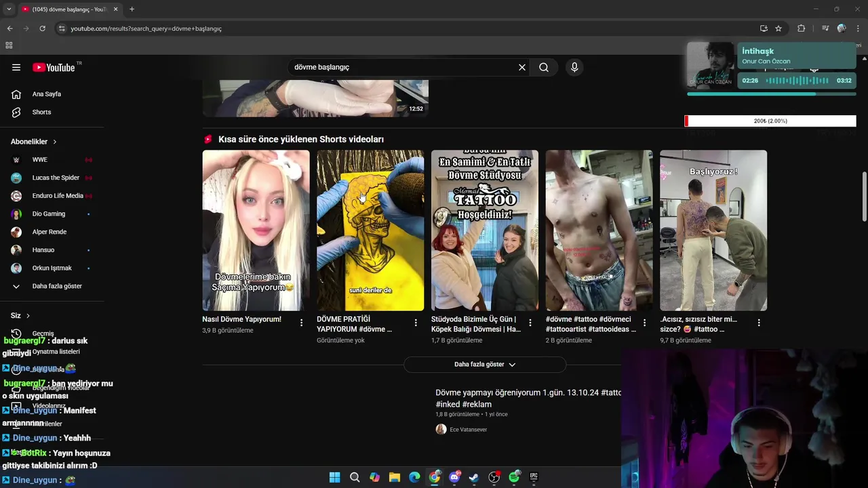Reload the page with the refresh icon
The width and height of the screenshot is (868, 488).
(x=42, y=28)
